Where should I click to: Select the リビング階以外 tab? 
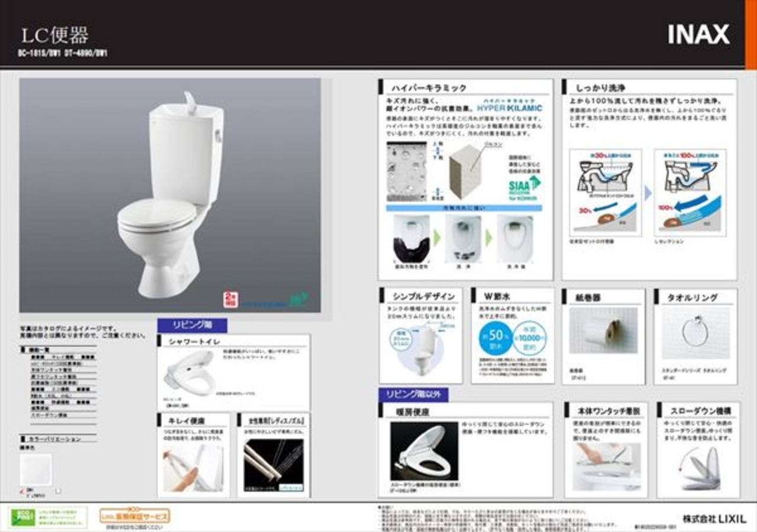coord(413,394)
